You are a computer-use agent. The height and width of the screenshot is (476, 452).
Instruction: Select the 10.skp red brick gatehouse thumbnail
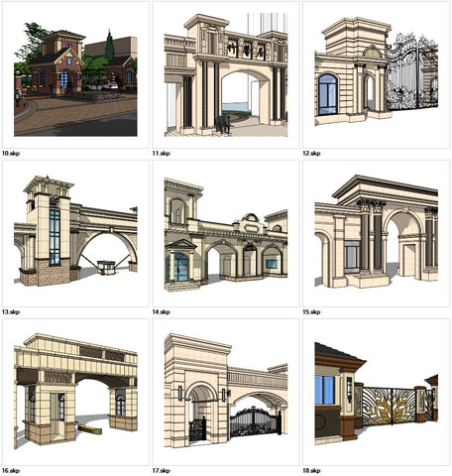[x=75, y=74]
